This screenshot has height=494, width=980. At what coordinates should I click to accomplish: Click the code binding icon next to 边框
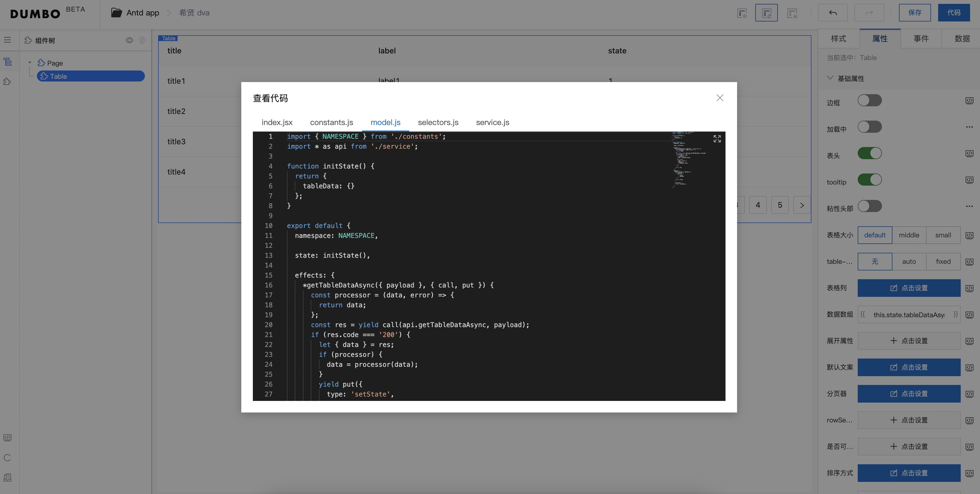[969, 101]
